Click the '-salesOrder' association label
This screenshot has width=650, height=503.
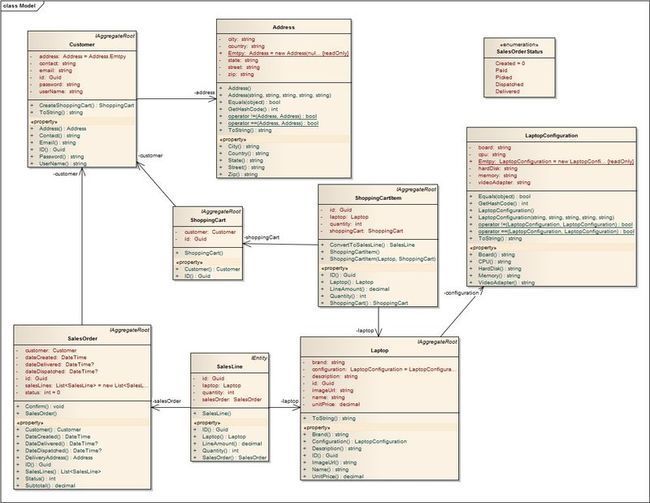pos(167,401)
